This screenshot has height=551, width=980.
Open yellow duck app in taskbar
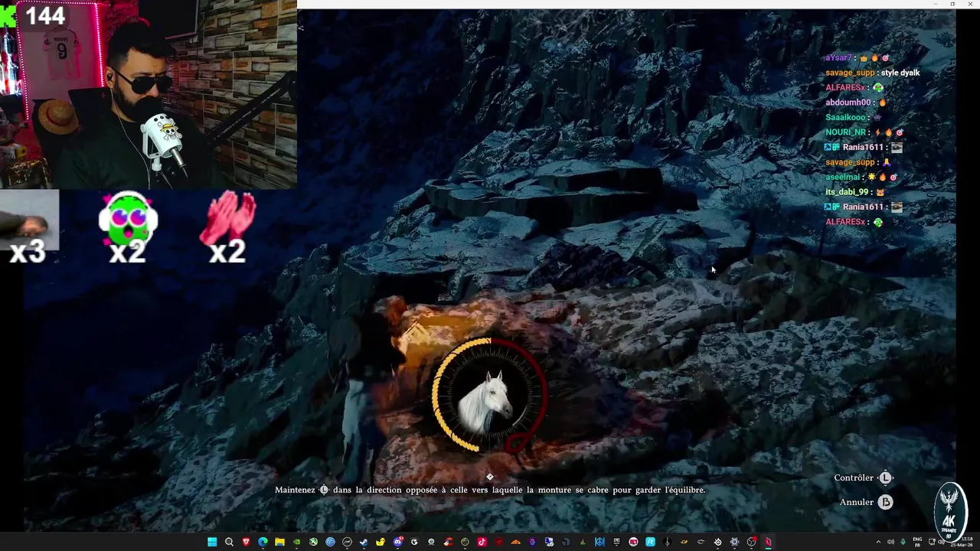click(381, 542)
